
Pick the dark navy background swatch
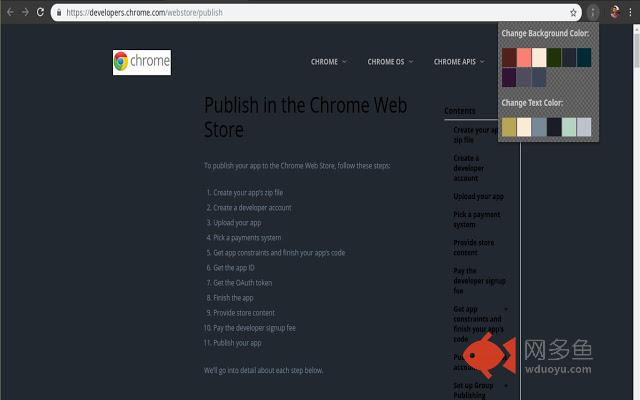point(569,58)
